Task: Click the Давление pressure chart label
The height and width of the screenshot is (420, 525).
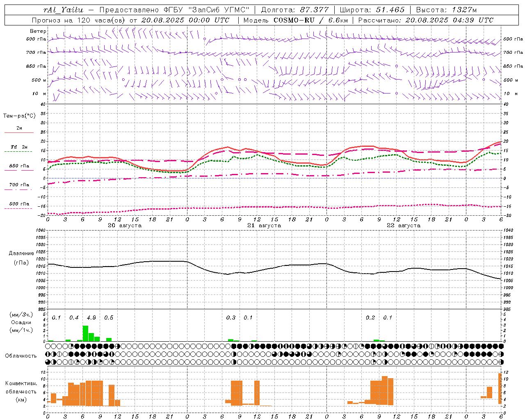Action: tap(21, 253)
